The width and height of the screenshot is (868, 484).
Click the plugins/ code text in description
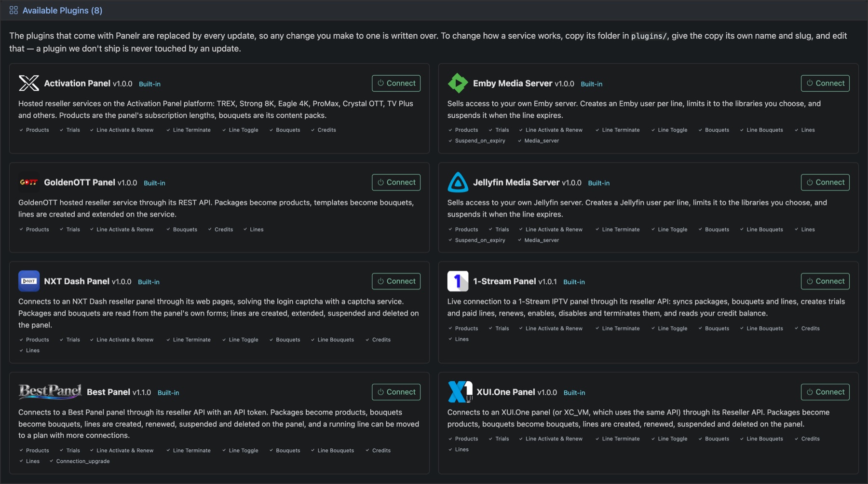point(649,36)
